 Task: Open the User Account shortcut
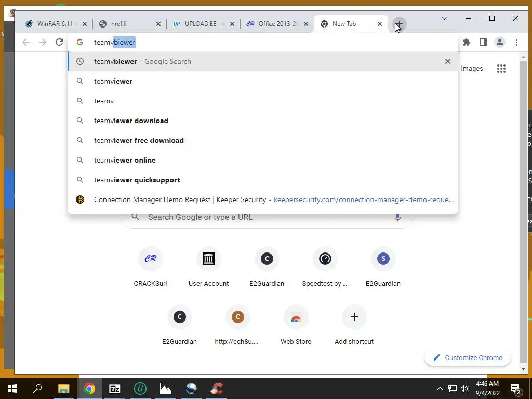pos(209,268)
